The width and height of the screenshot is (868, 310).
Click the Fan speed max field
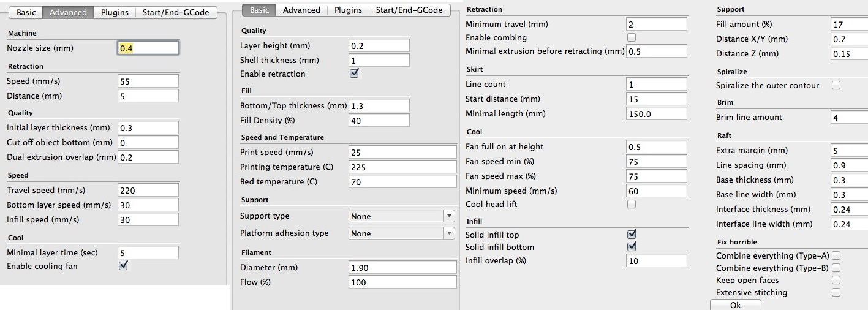click(x=656, y=176)
